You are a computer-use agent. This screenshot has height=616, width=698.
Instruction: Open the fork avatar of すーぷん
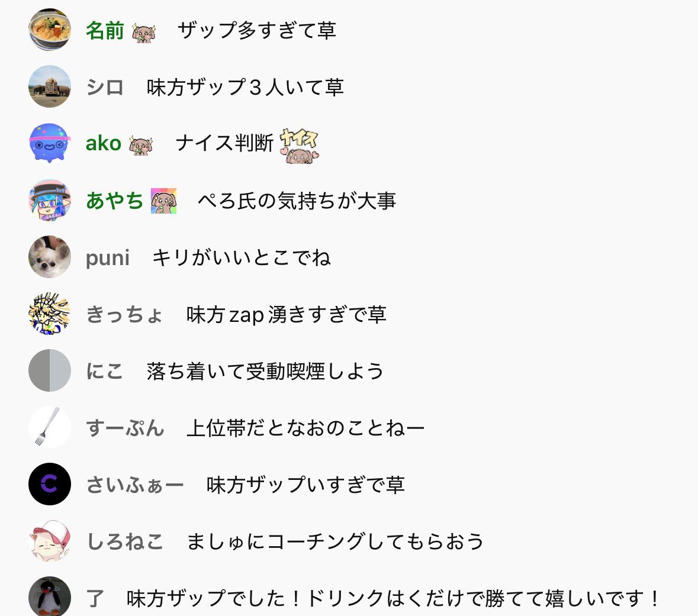49,427
